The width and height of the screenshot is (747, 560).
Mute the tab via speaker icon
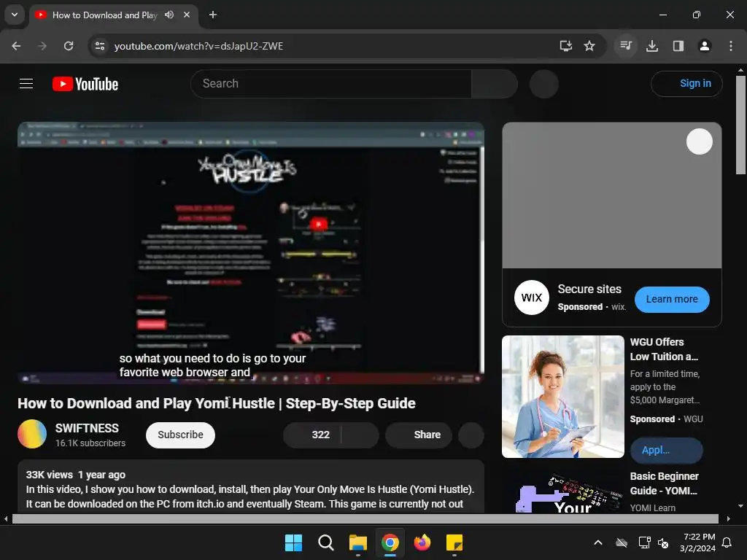pos(169,15)
